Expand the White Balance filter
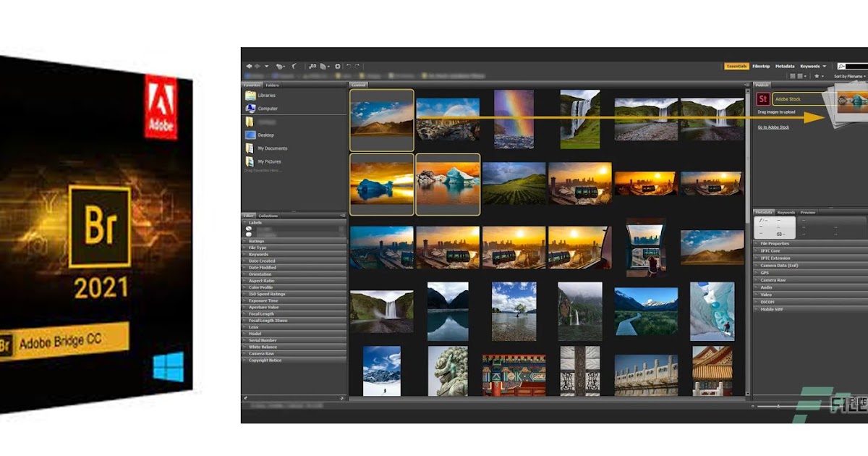The image size is (868, 456). click(294, 347)
